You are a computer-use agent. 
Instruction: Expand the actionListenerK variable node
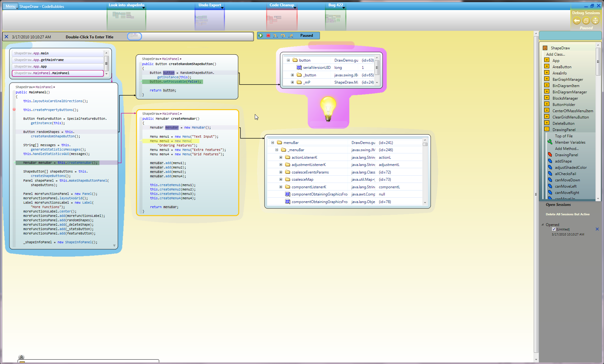coord(281,157)
